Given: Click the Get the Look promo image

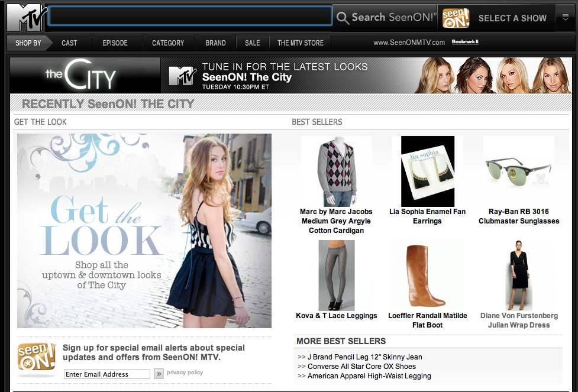Looking at the screenshot, I should point(144,231).
